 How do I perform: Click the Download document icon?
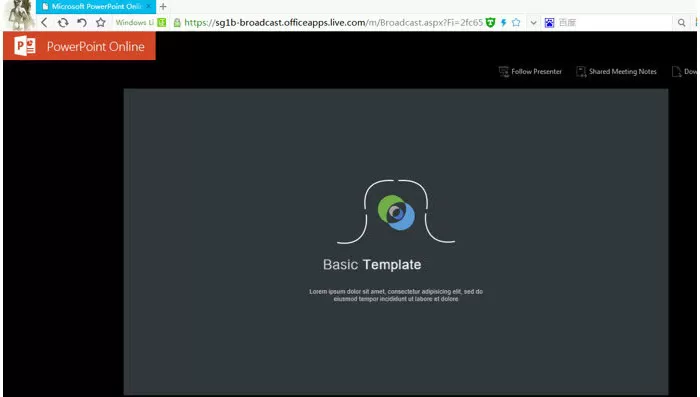tap(676, 71)
